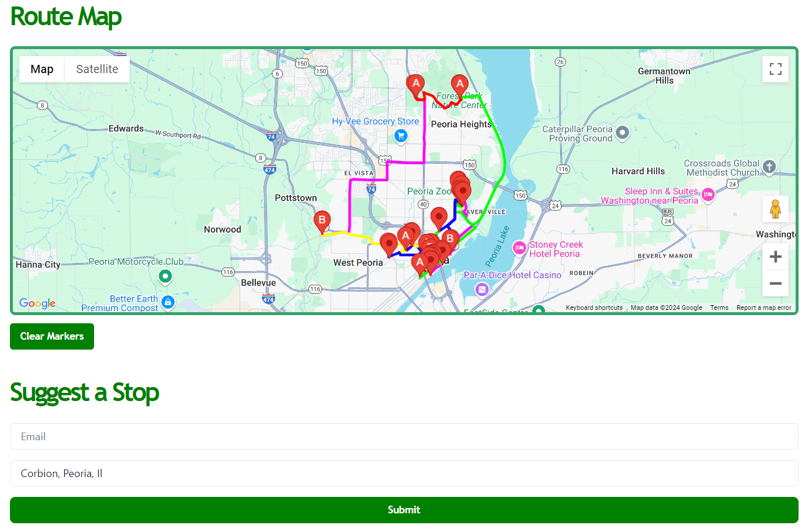Submit the suggested stop

click(404, 510)
